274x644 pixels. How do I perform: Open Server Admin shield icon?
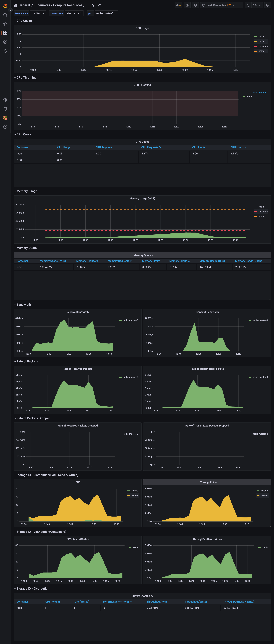(x=5, y=109)
